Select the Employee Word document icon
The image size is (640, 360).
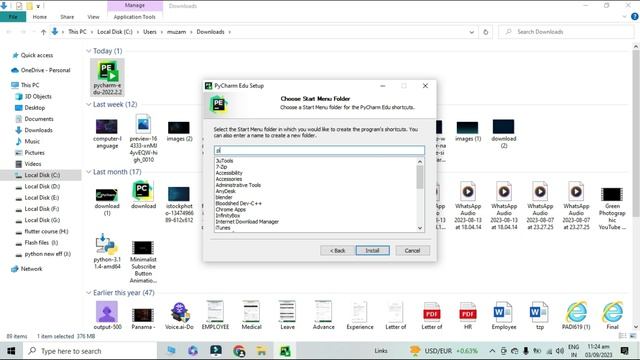click(503, 312)
